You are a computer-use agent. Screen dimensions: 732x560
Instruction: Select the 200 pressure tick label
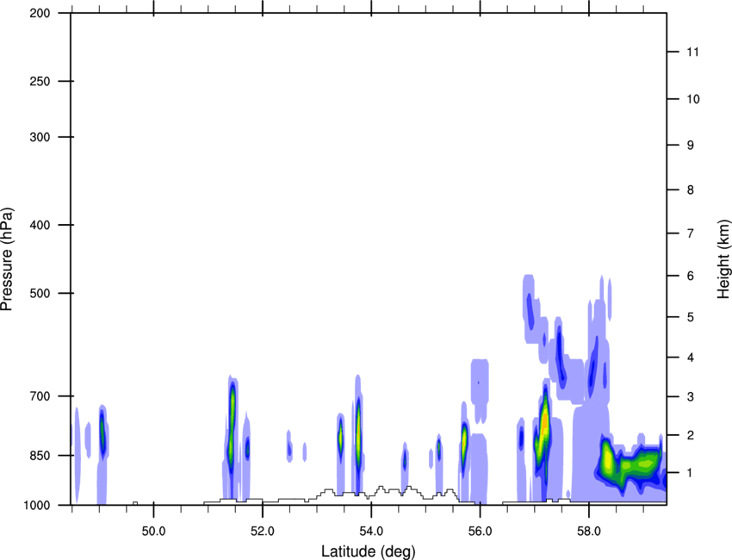pos(40,13)
